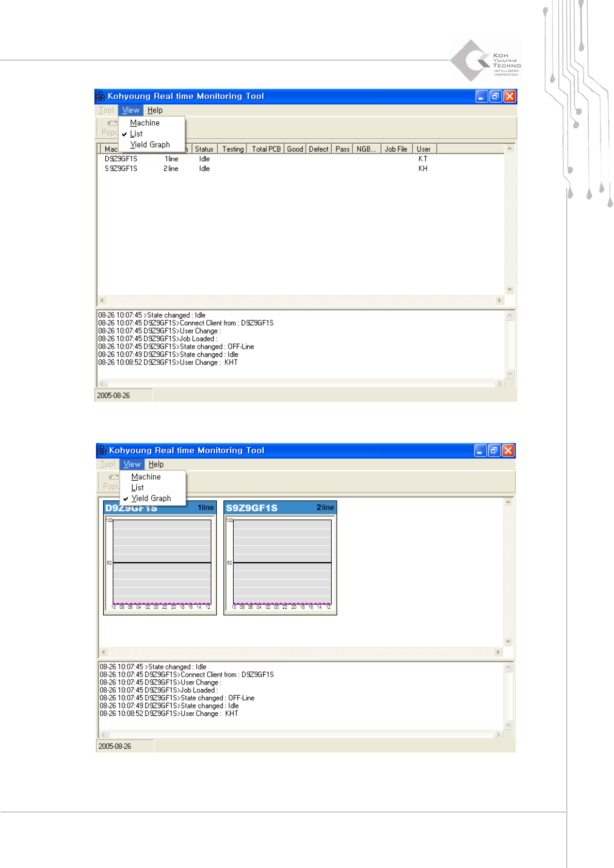Toggle checked List option in upper View menu
Viewport: 614px width, 868px height.
(136, 134)
